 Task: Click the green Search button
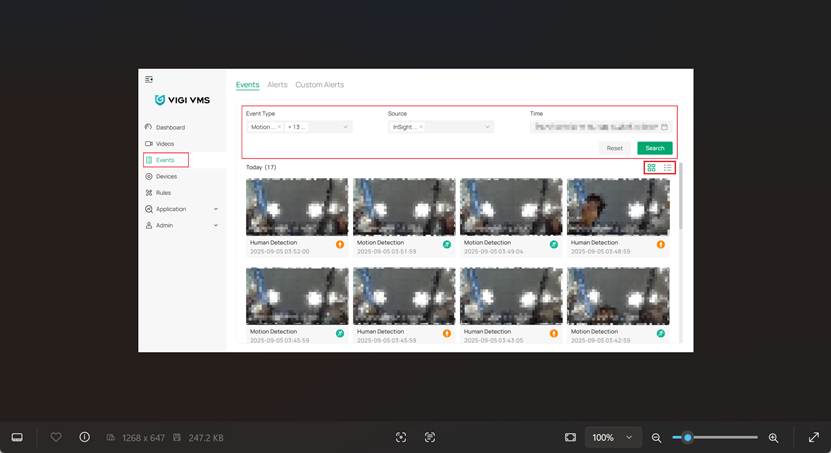coord(654,148)
